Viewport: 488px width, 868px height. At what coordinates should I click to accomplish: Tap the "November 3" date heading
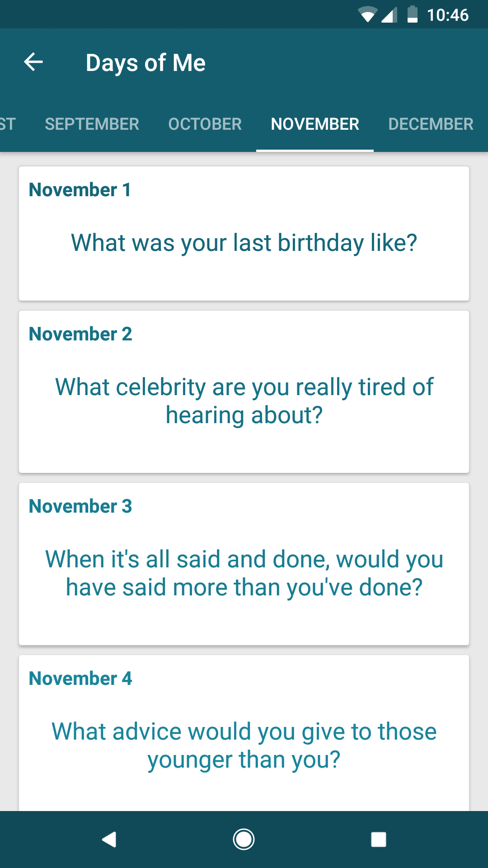(80, 506)
